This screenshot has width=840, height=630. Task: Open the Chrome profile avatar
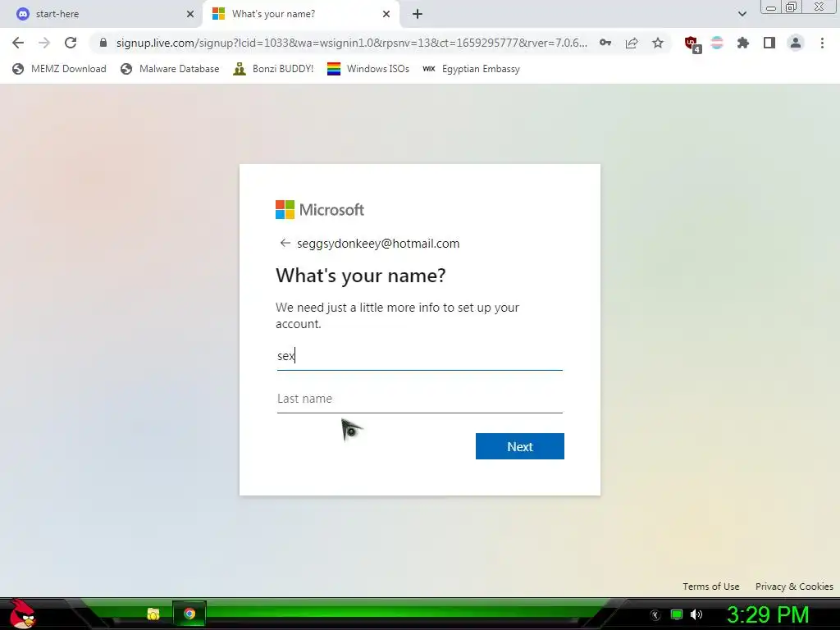[796, 43]
